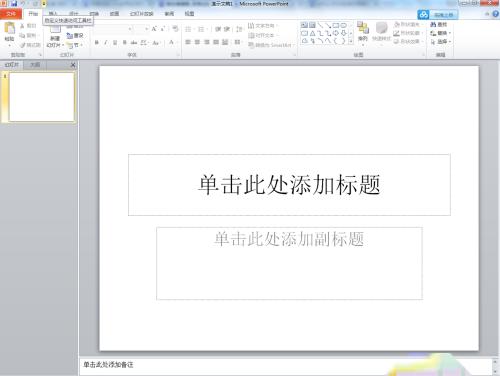
Task: Switch to the Slide Show (幻灯片放映) tab
Action: [x=142, y=14]
